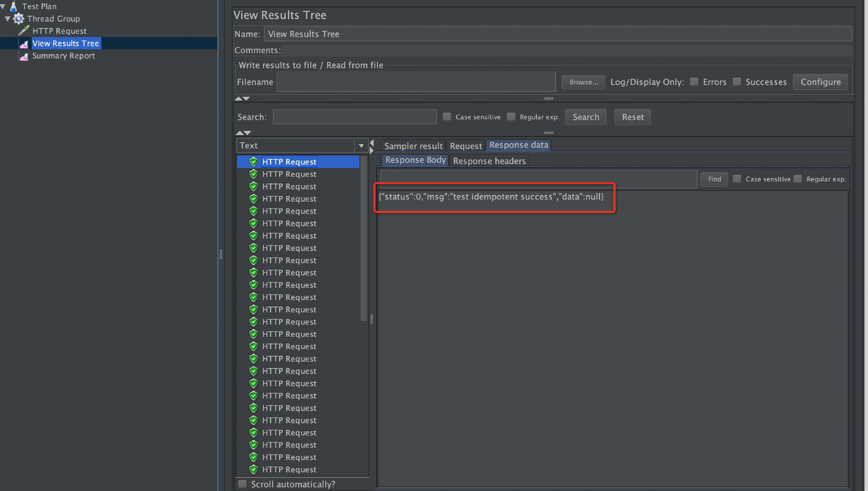Open the Text renderer dropdown
This screenshot has height=491, width=868.
click(x=361, y=145)
